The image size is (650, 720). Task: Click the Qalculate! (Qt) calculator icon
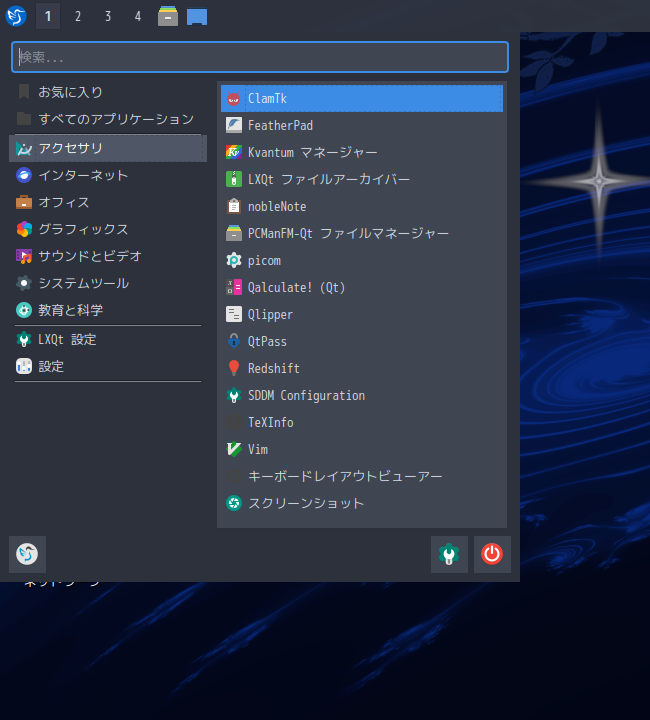pos(234,287)
